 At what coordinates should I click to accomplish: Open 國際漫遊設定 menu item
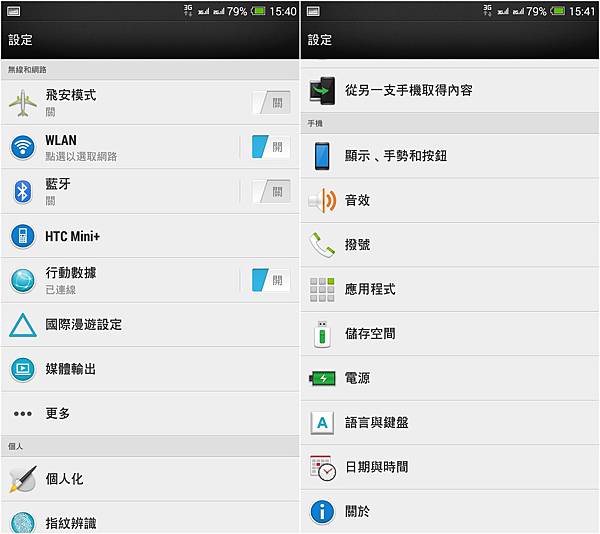150,325
